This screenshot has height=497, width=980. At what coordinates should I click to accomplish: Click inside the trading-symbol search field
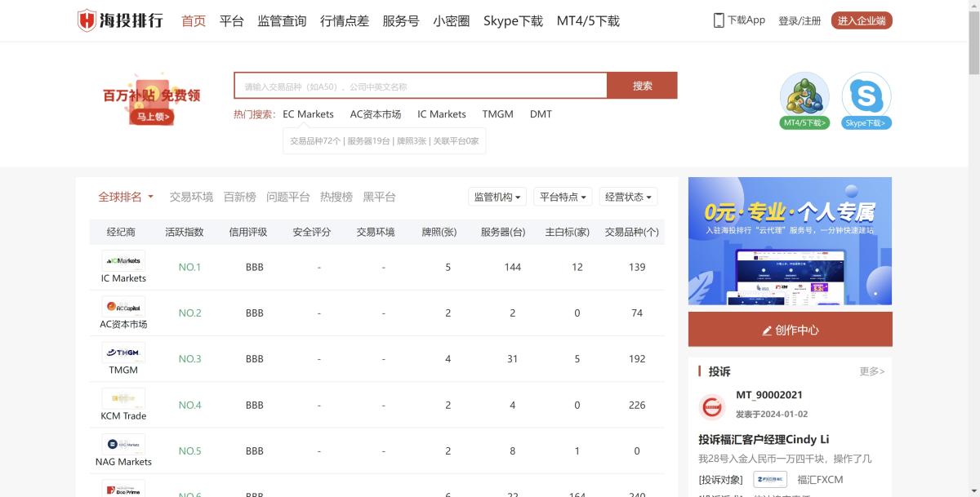(421, 84)
